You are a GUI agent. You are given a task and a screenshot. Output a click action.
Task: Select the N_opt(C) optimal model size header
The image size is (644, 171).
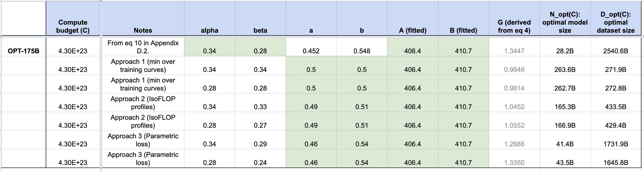tap(565, 18)
